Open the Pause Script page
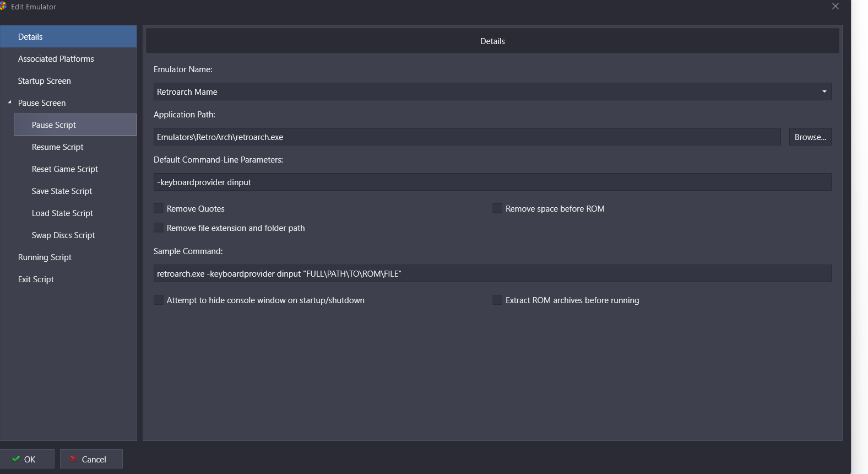The image size is (868, 474). click(x=75, y=125)
